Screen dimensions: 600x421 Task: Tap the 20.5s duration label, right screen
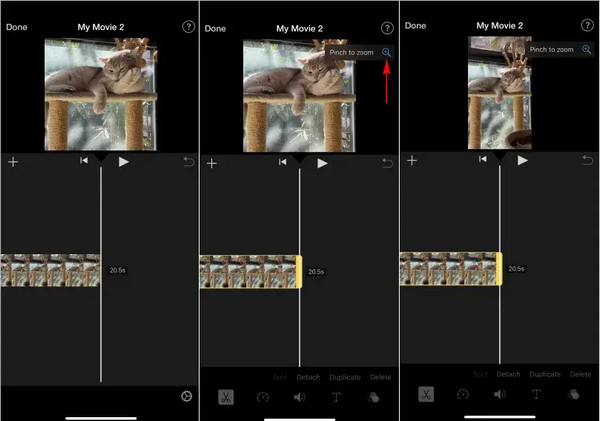click(x=516, y=269)
